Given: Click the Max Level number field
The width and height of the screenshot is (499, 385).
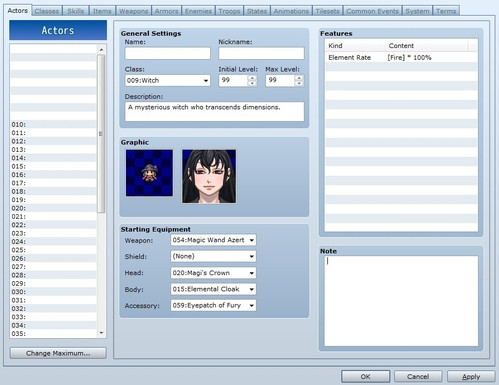Looking at the screenshot, I should tap(280, 80).
